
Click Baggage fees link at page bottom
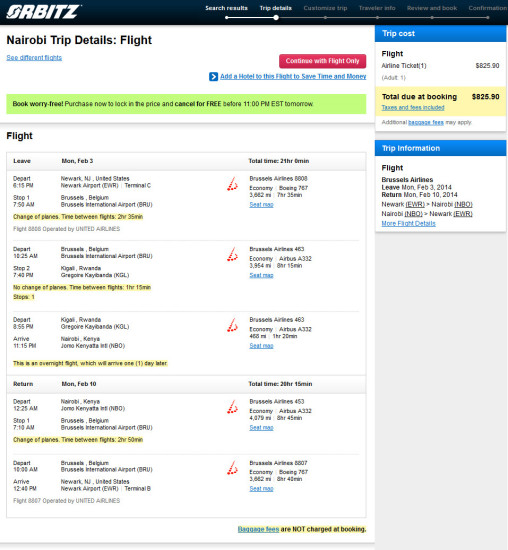point(259,529)
